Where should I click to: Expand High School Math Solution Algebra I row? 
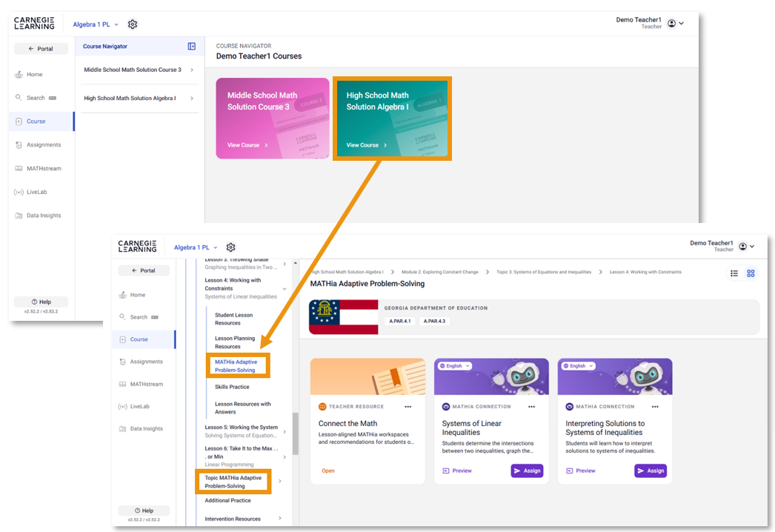point(192,99)
